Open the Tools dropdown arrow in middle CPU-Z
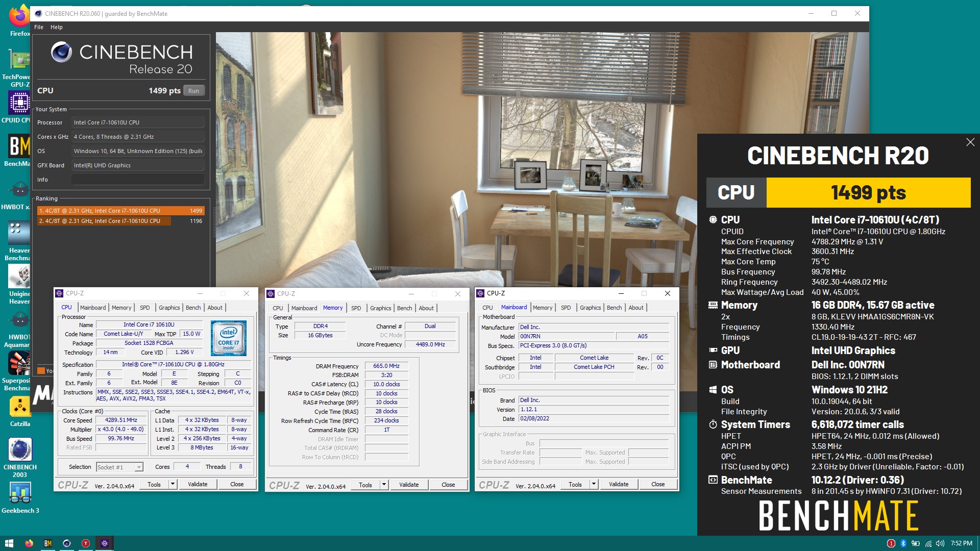This screenshot has height=551, width=980. tap(384, 485)
